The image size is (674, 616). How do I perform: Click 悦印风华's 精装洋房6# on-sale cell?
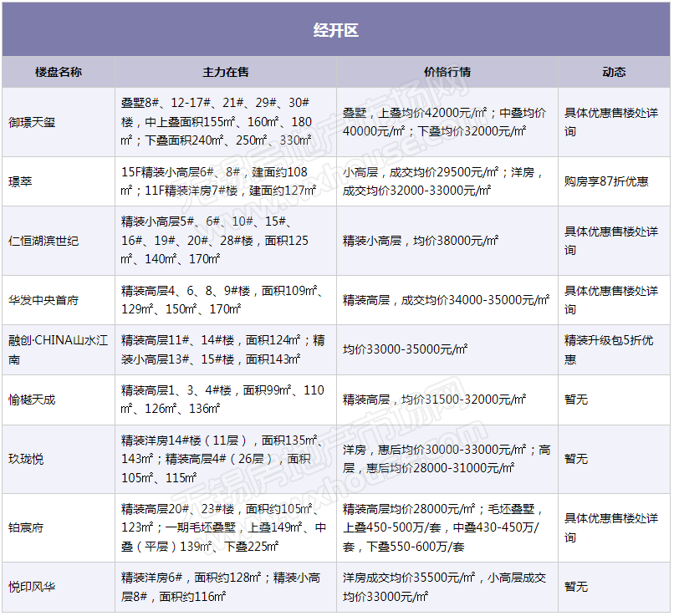226,587
